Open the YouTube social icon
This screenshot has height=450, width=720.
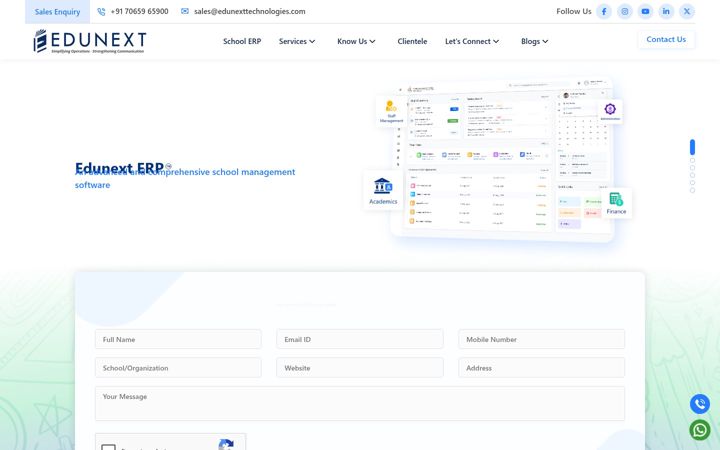pyautogui.click(x=645, y=11)
